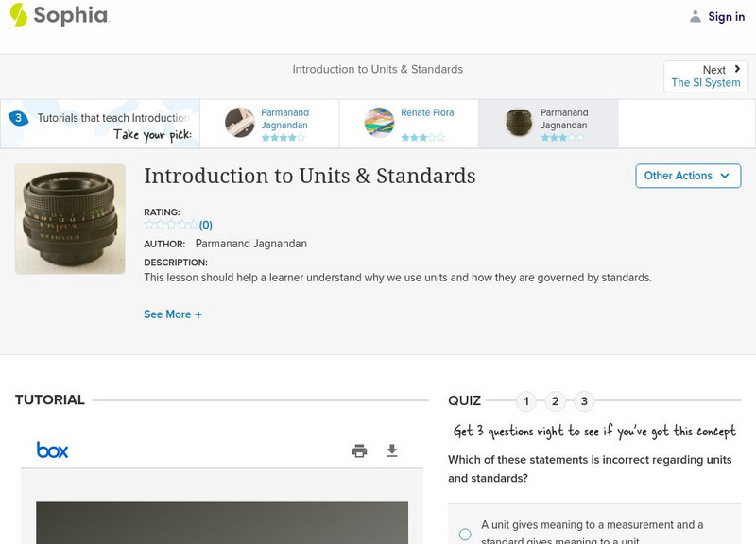This screenshot has width=756, height=544.
Task: Click the lesson rating stars
Action: (171, 225)
